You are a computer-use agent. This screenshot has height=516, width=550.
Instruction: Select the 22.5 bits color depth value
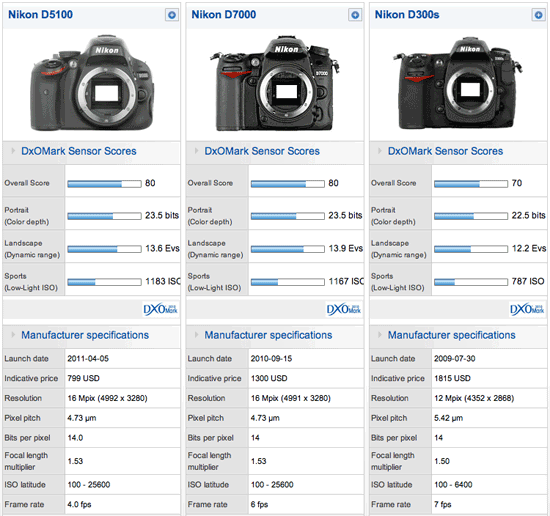[x=529, y=215]
